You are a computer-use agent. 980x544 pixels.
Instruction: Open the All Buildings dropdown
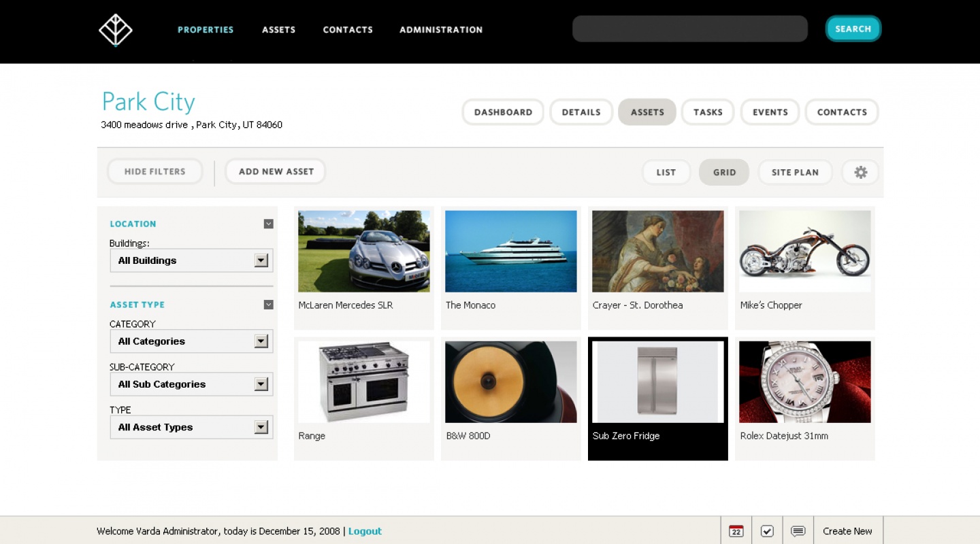[261, 260]
